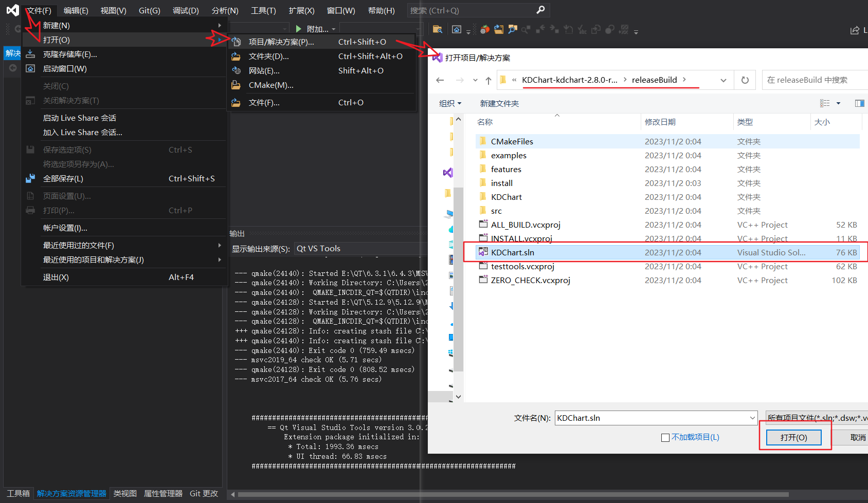Viewport: 868px width, 503px height.
Task: Click the change view layout icon
Action: pos(825,103)
